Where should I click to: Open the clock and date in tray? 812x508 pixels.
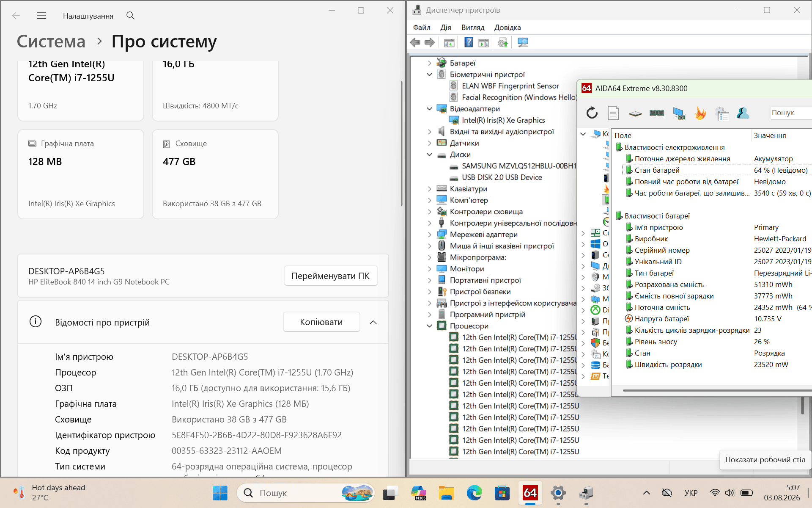(782, 493)
